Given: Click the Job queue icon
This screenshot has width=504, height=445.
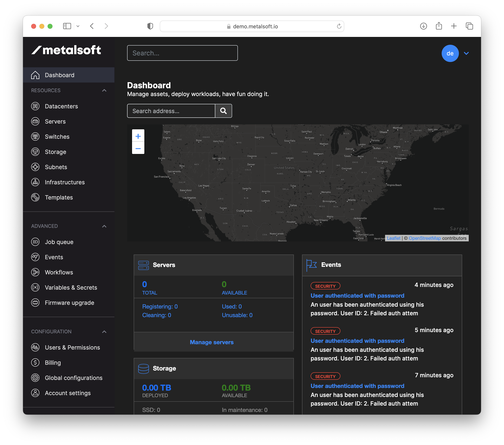Looking at the screenshot, I should [35, 242].
